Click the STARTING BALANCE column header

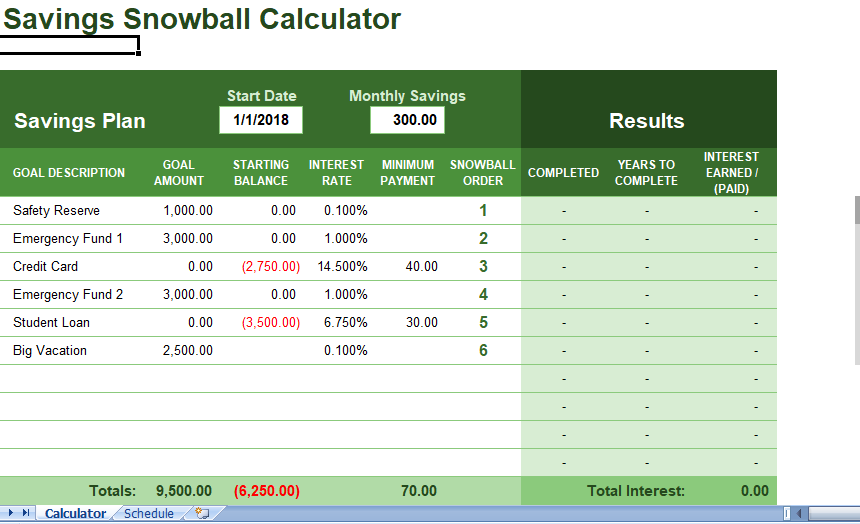click(x=261, y=173)
